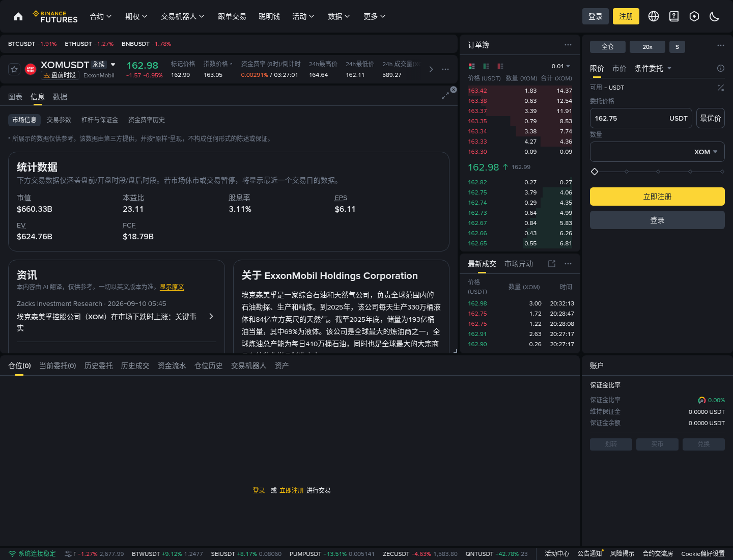Click into the 委托价格 input field
Screen dimensions: 733x560
point(641,118)
